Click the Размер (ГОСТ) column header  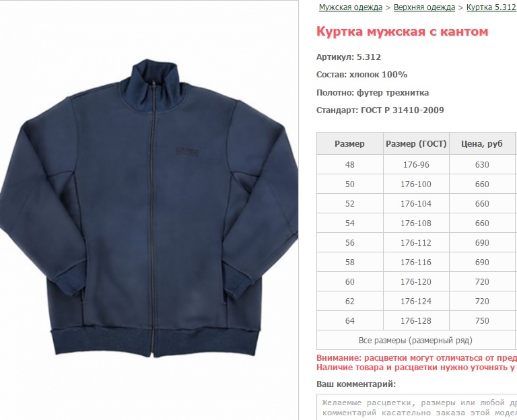tap(416, 144)
